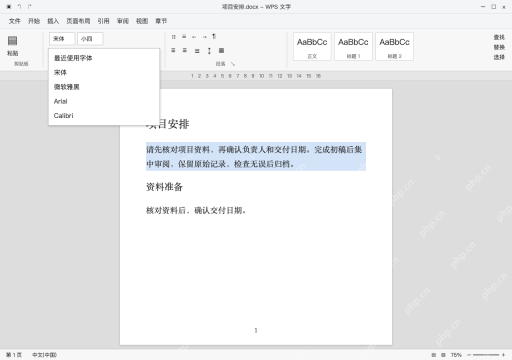The height and width of the screenshot is (360, 512).
Task: Choose Arial from the font list
Action: coord(104,101)
